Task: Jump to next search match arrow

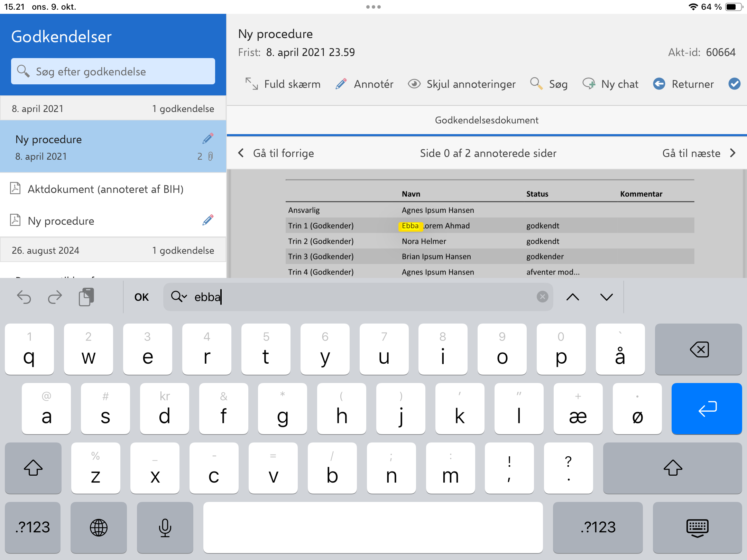Action: pyautogui.click(x=606, y=297)
